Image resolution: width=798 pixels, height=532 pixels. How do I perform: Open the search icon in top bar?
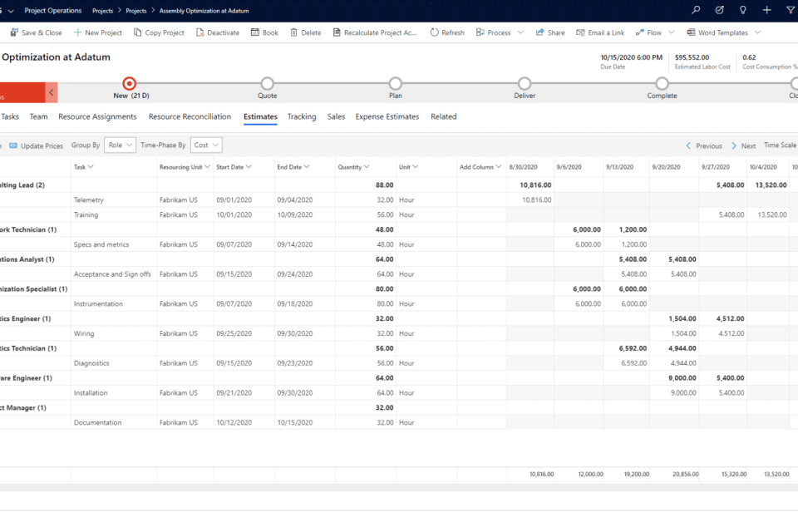pos(696,11)
